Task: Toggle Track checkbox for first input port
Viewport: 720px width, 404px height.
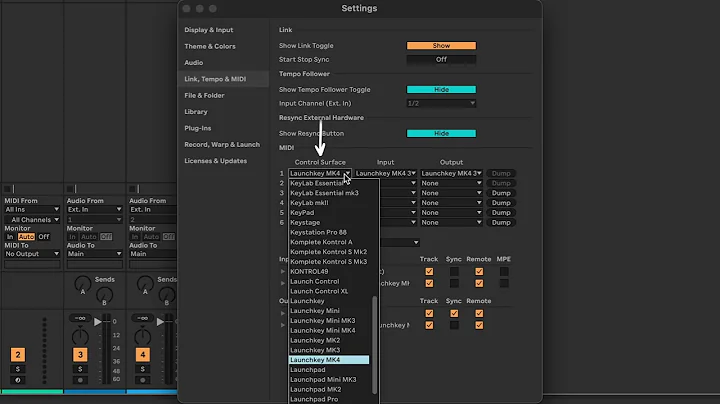Action: pyautogui.click(x=429, y=271)
